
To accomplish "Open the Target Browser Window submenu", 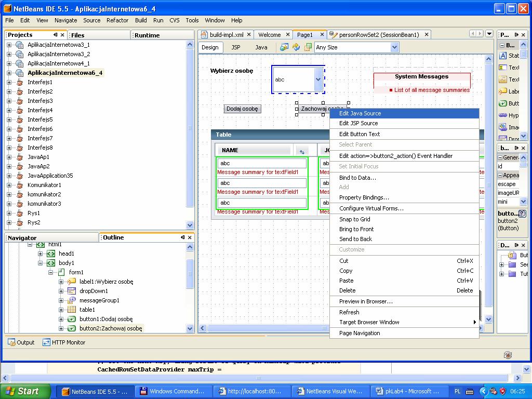I will point(404,322).
